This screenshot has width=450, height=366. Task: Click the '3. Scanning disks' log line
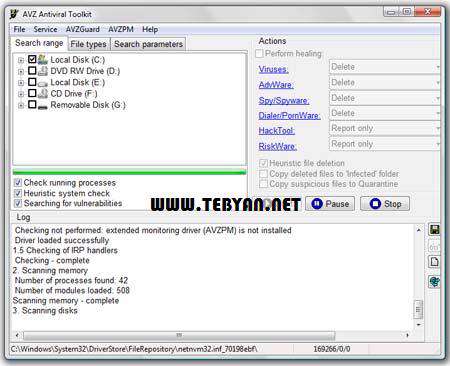point(45,311)
